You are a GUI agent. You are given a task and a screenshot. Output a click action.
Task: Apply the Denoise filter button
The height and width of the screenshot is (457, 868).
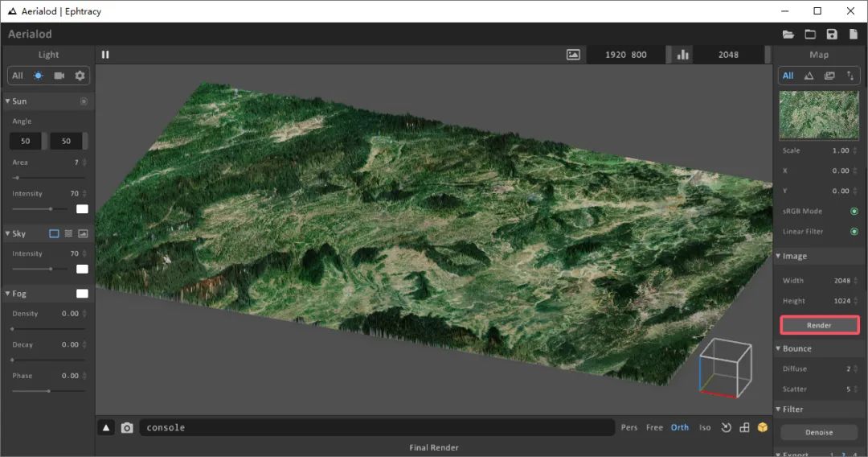[819, 432]
